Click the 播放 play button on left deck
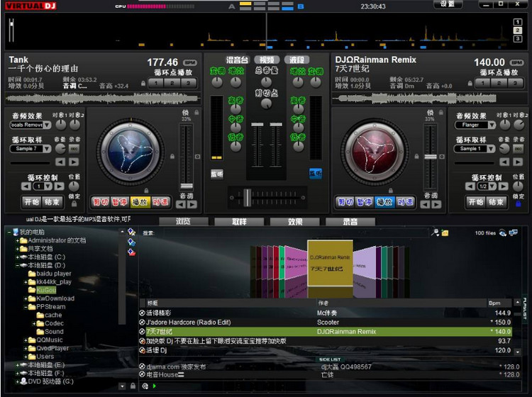The height and width of the screenshot is (397, 532). [140, 202]
